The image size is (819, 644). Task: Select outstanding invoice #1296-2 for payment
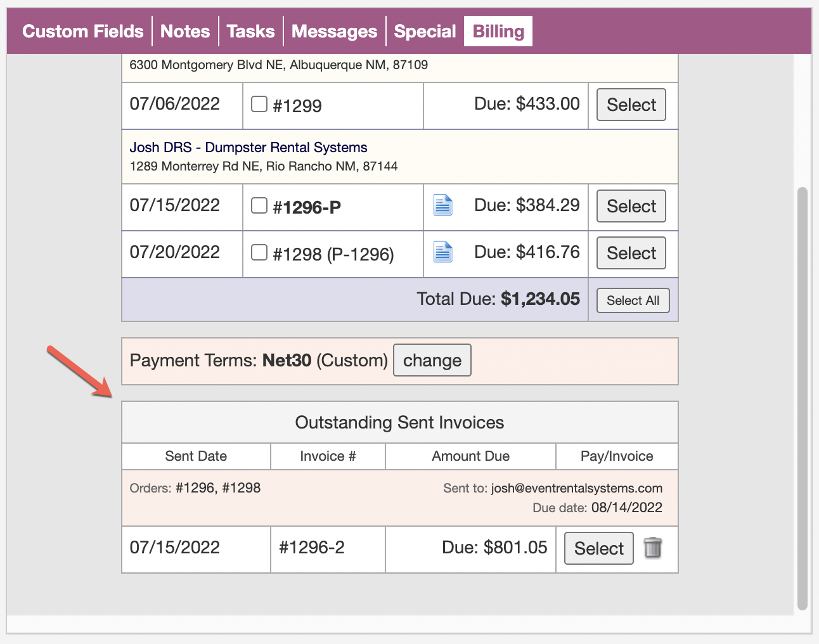pos(598,548)
